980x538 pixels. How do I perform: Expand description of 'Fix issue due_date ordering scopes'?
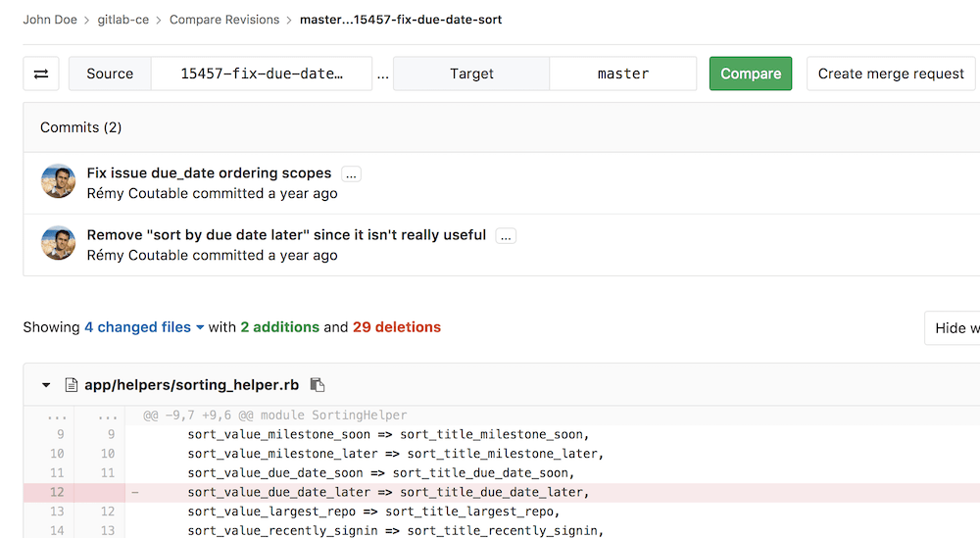(x=351, y=174)
